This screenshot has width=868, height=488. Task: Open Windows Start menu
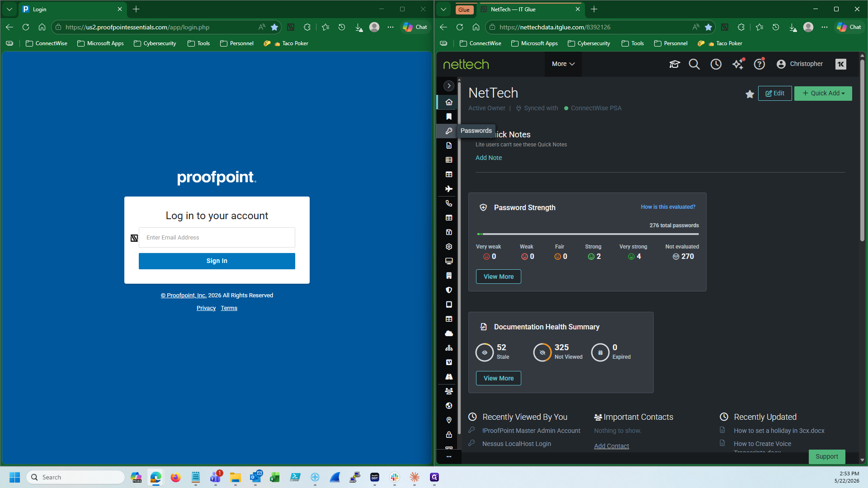click(x=14, y=477)
